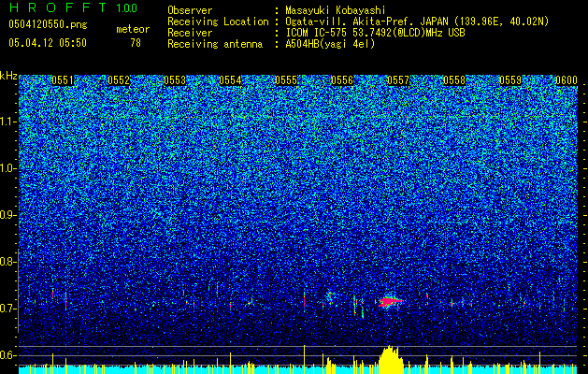Image resolution: width=588 pixels, height=374 pixels.
Task: Click the meteor count value 78
Action: point(136,43)
